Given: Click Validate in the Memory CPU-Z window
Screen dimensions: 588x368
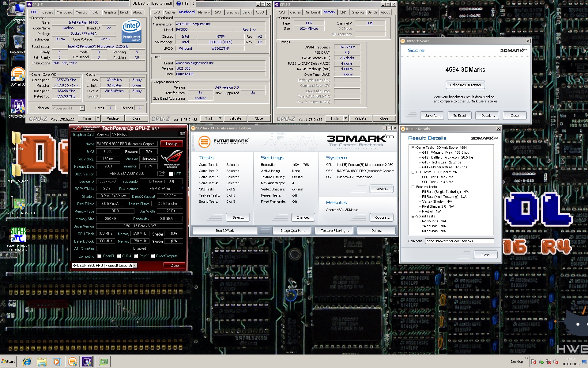Looking at the screenshot, I should (360, 118).
